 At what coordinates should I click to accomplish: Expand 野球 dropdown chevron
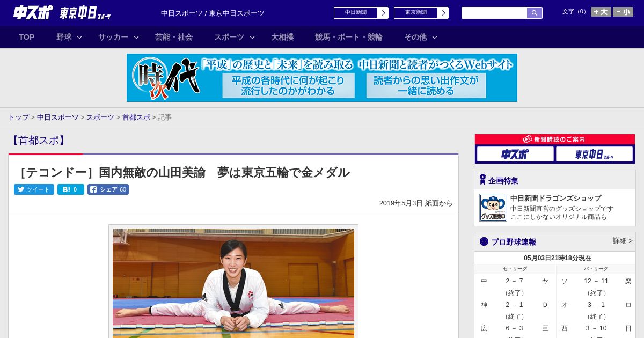click(x=79, y=38)
